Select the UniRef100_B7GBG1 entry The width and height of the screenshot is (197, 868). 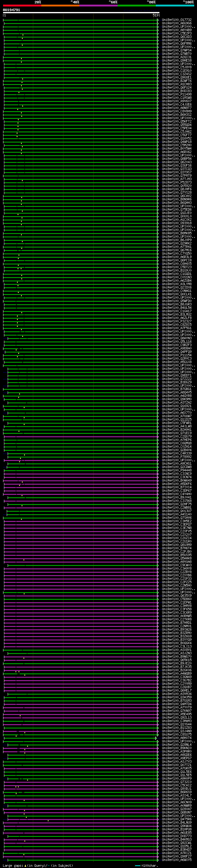(x=176, y=389)
